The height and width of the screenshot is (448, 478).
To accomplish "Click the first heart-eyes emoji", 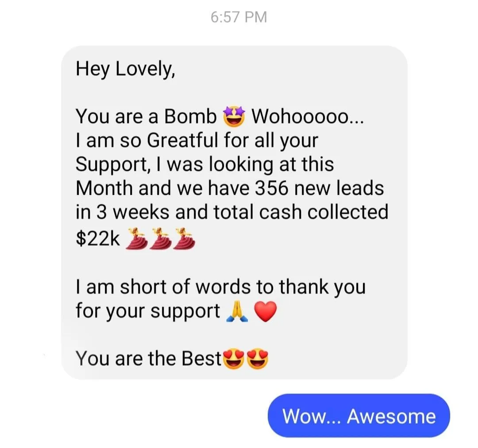I will coord(234,359).
